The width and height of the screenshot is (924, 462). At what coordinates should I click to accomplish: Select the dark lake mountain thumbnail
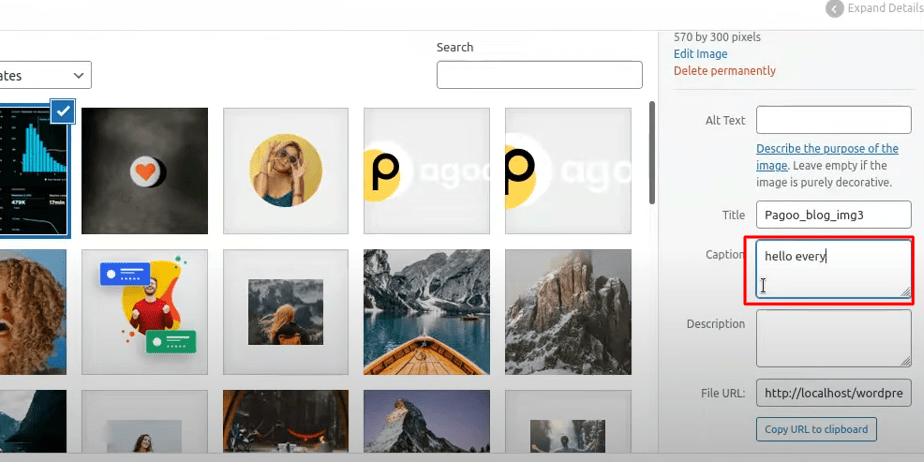click(x=33, y=421)
